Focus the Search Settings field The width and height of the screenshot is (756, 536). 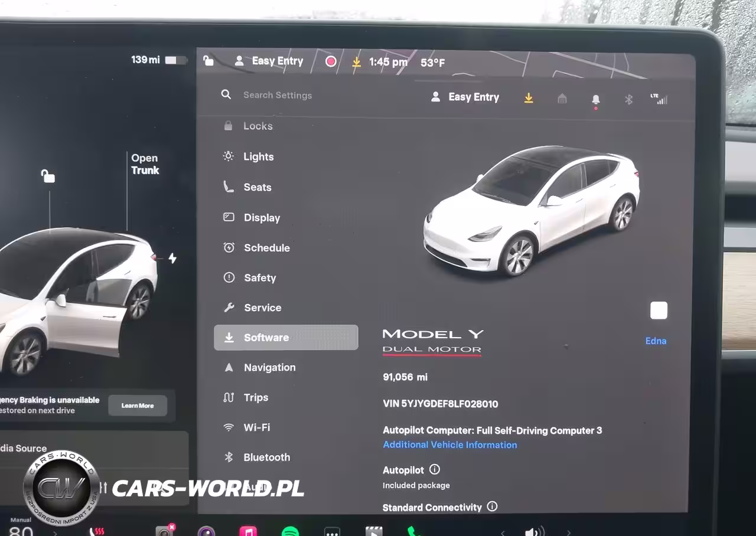(x=278, y=95)
